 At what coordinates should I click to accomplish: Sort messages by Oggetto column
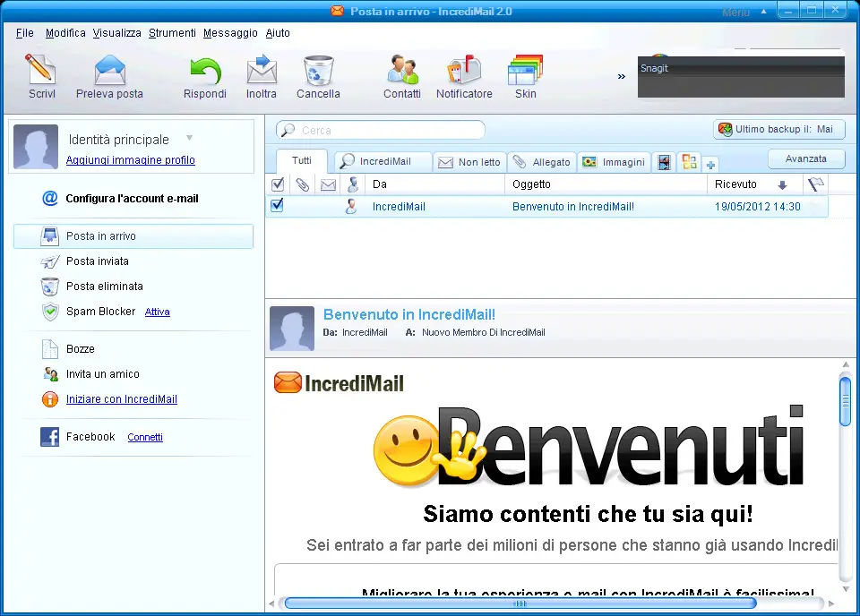tap(606, 184)
